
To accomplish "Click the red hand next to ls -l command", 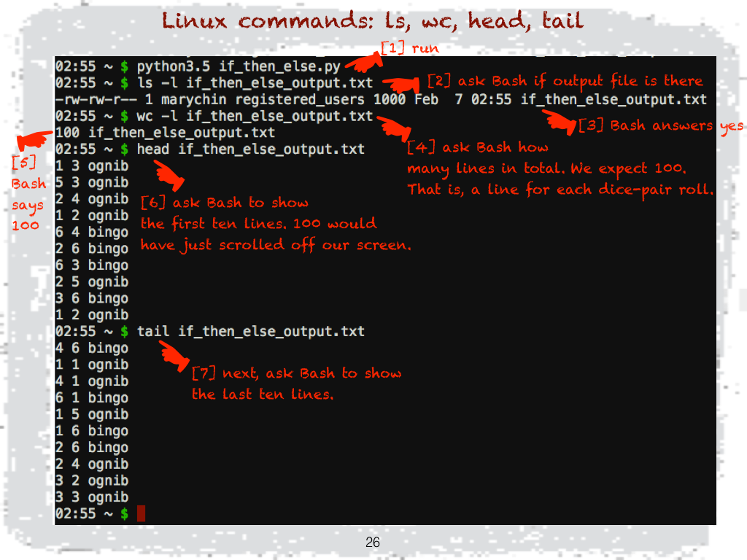I will pos(402,85).
